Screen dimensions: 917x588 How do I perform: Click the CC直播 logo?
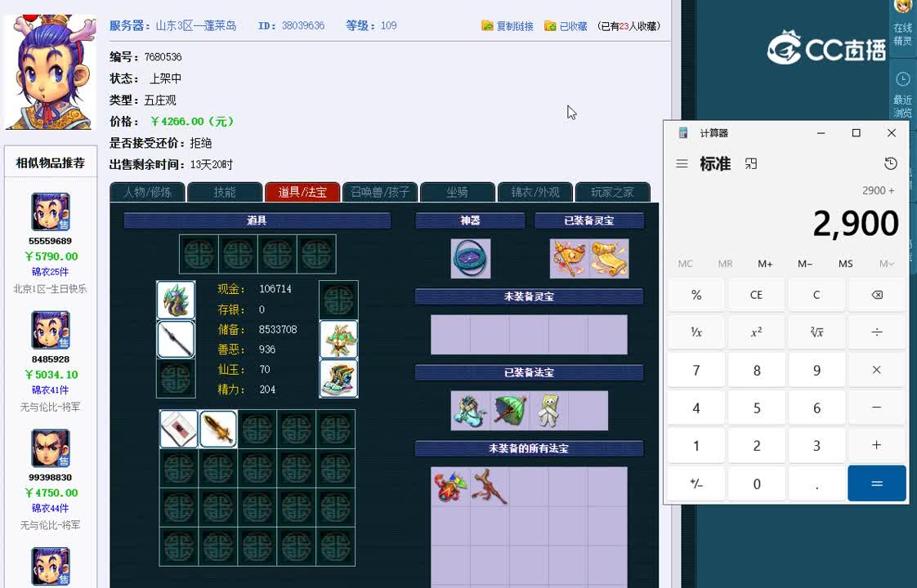coord(825,48)
